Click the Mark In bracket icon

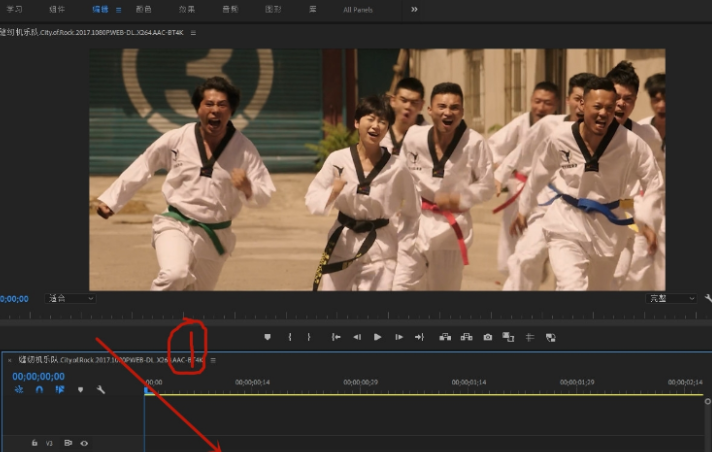tap(290, 337)
